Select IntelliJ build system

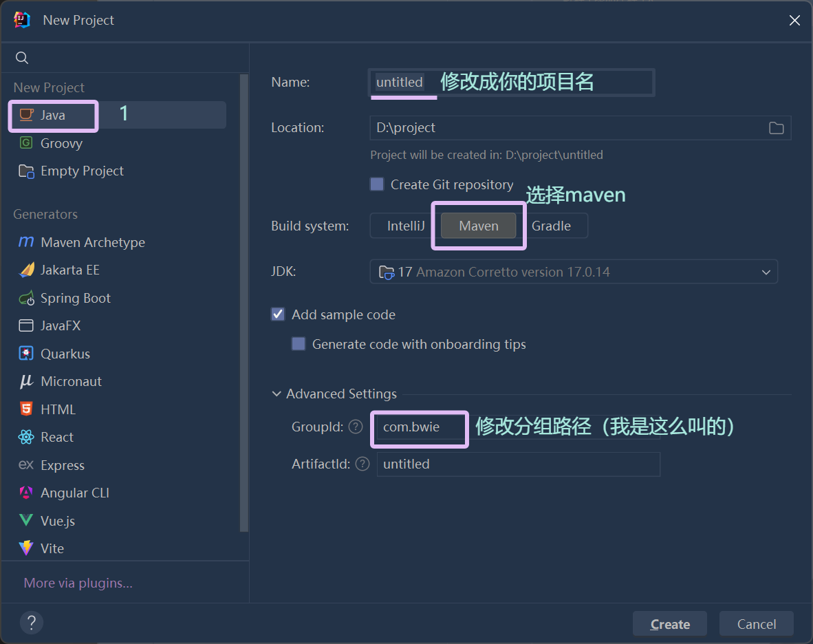coord(405,226)
